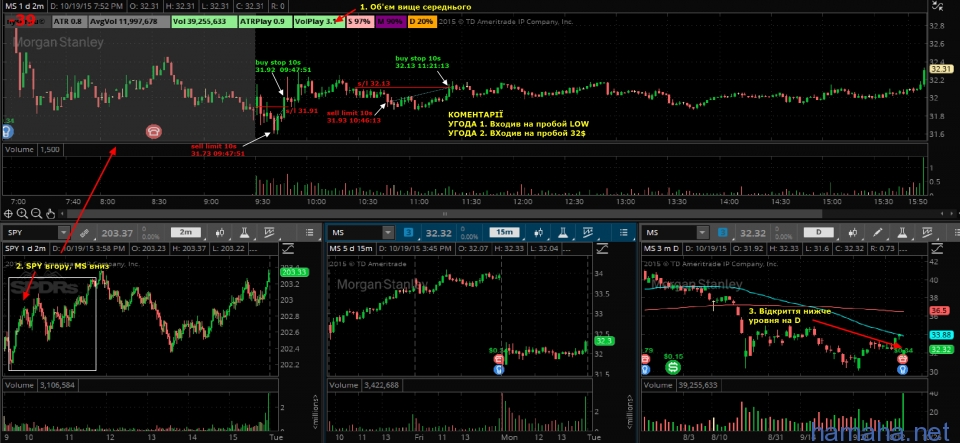This screenshot has height=443, width=960.
Task: Open symbol dropdown in MS daily panel
Action: [x=702, y=233]
